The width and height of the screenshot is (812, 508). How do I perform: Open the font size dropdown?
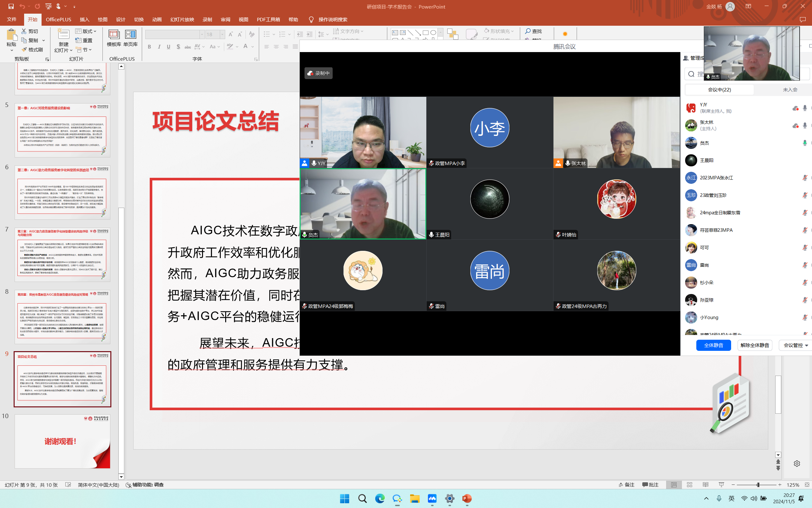(x=222, y=34)
